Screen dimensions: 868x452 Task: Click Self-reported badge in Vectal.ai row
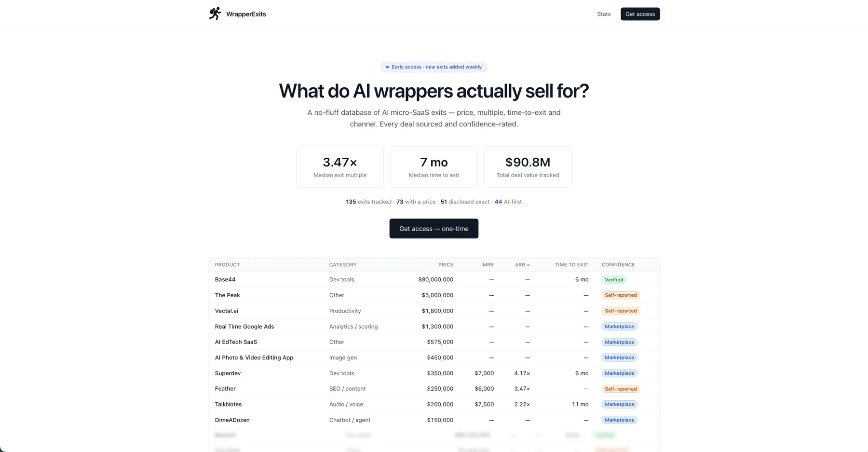pos(621,311)
